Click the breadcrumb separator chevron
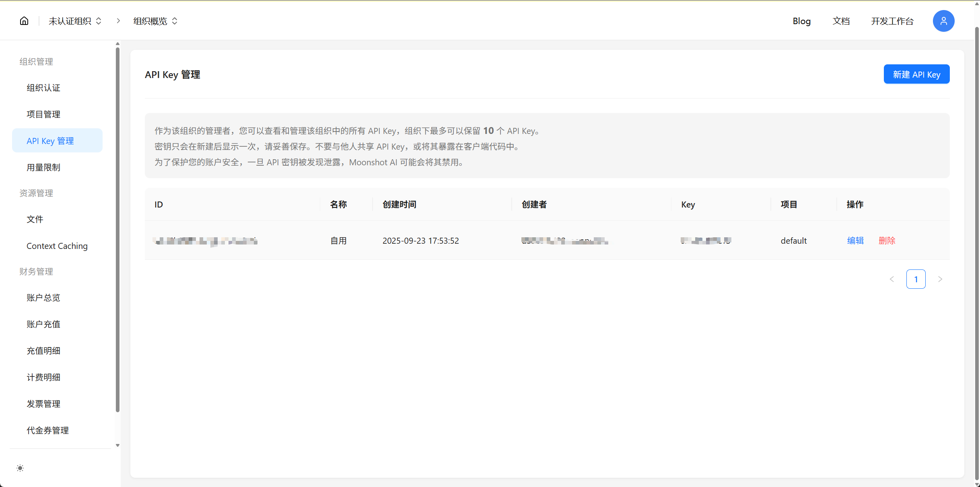 pos(118,21)
